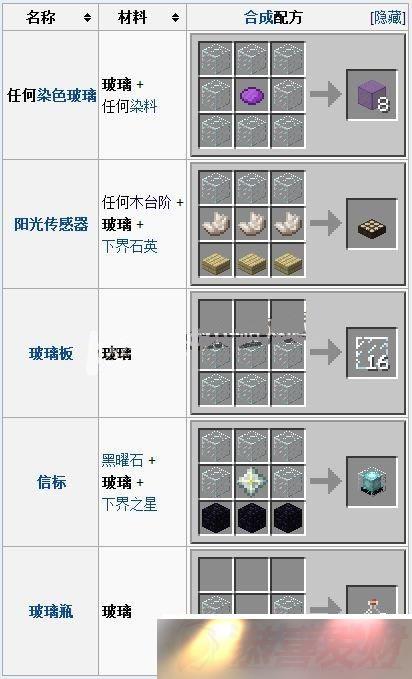Click the middle obsidian block in beacon recipe

[x=252, y=517]
